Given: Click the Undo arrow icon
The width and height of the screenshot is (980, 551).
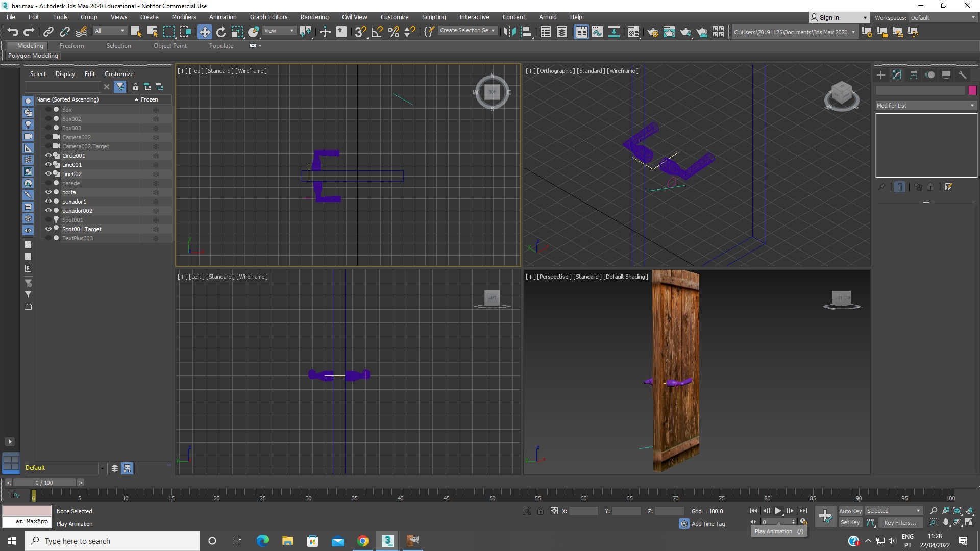Looking at the screenshot, I should (x=13, y=32).
